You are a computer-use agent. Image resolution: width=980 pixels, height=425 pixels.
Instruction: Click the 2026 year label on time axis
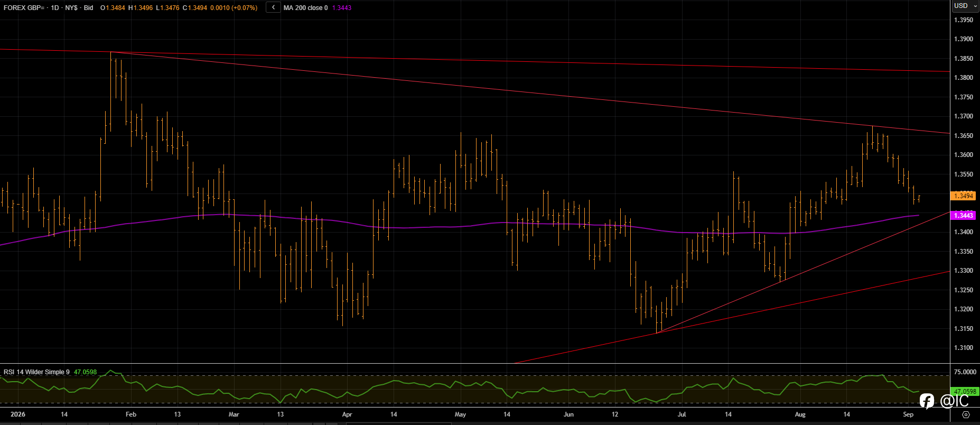(x=18, y=414)
